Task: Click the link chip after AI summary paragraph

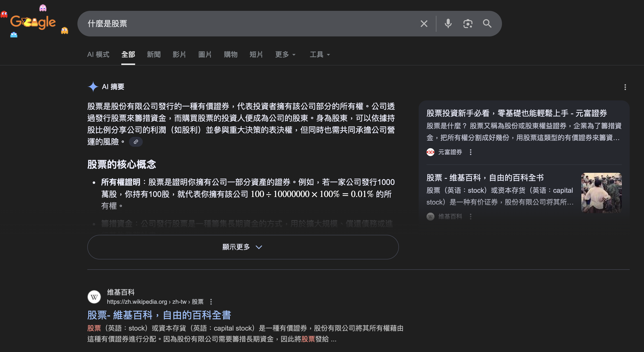Action: tap(136, 142)
